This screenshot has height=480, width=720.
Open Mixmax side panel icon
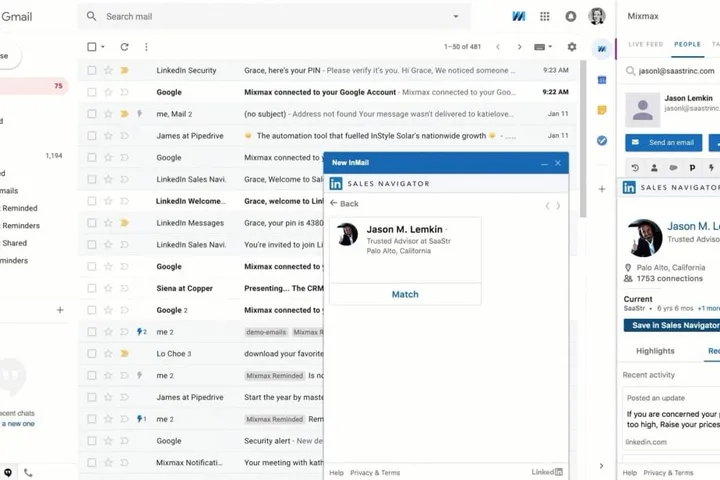pyautogui.click(x=602, y=49)
